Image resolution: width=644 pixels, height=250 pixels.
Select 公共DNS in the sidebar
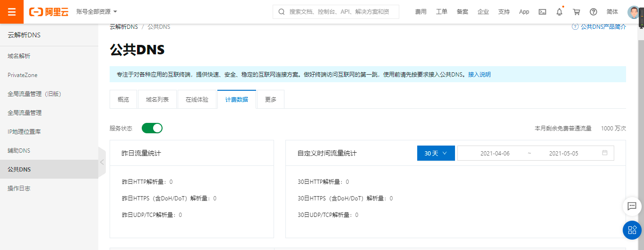[x=49, y=170]
